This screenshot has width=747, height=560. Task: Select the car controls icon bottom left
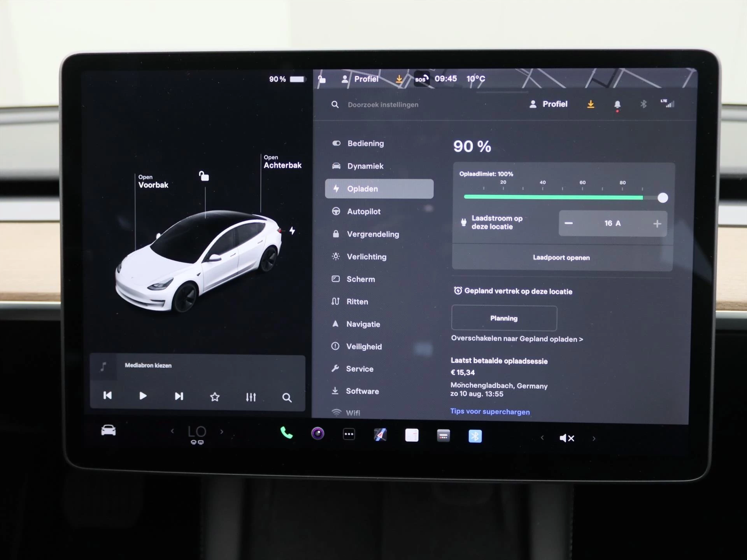click(x=108, y=430)
